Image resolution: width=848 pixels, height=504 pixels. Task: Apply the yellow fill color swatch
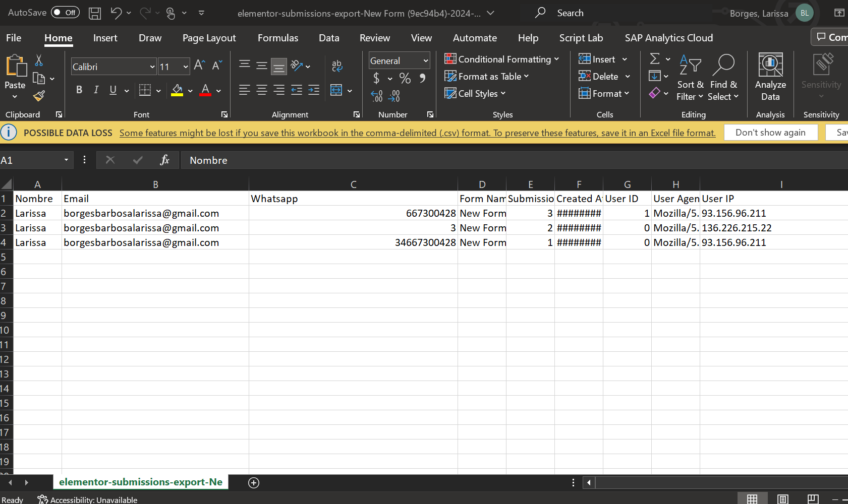(x=177, y=90)
